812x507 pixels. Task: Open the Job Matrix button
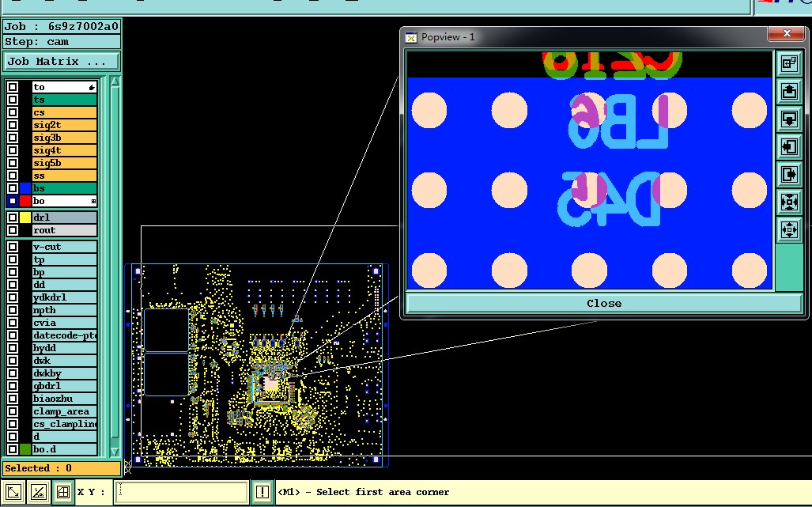pyautogui.click(x=61, y=61)
